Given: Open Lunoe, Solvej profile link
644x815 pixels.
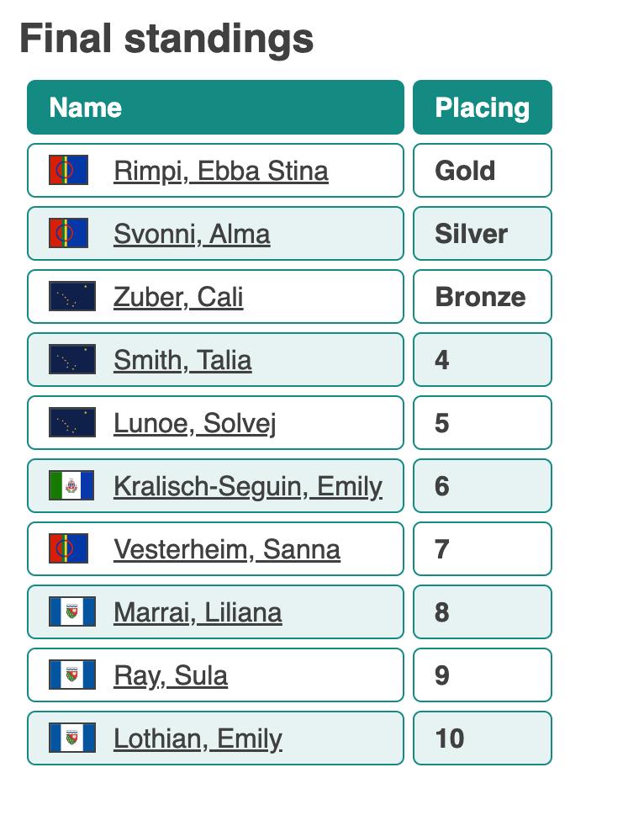Looking at the screenshot, I should tap(194, 423).
